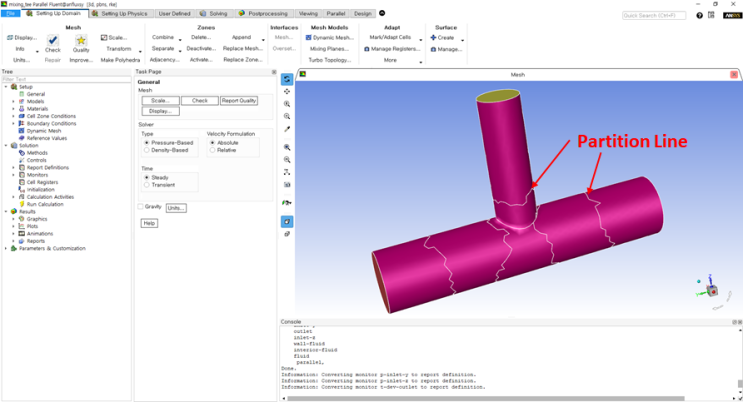Screen dimensions: 743x402
Task: Switch to the Solving tab
Action: coord(213,13)
